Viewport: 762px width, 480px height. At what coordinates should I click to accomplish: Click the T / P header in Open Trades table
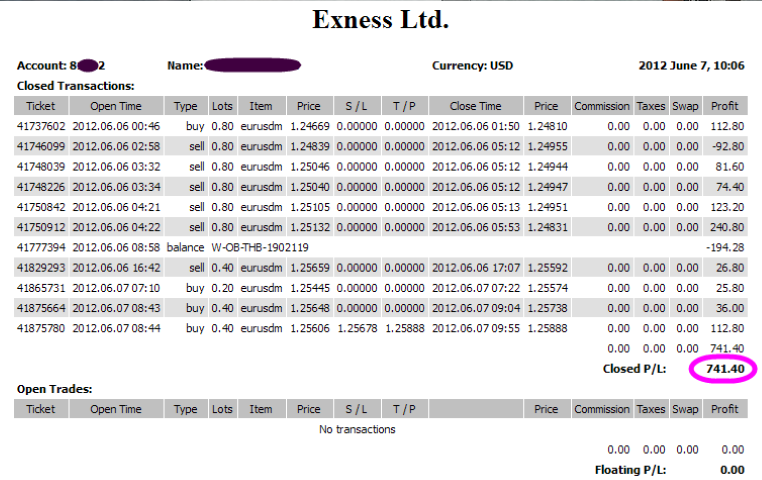coord(404,409)
